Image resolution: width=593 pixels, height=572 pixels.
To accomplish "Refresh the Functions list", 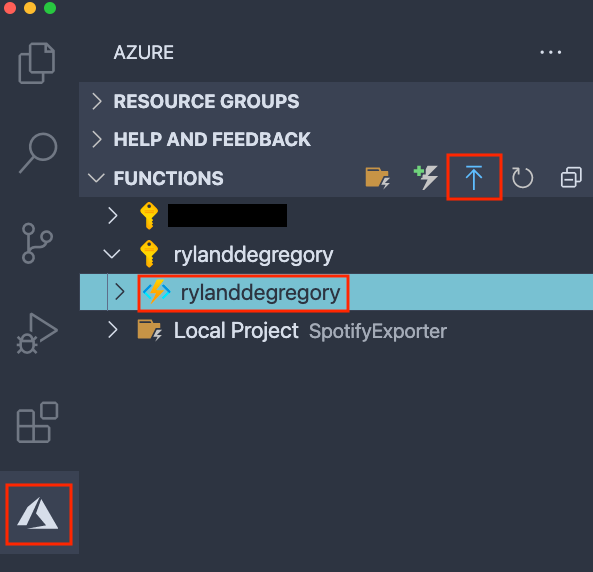I will (522, 177).
